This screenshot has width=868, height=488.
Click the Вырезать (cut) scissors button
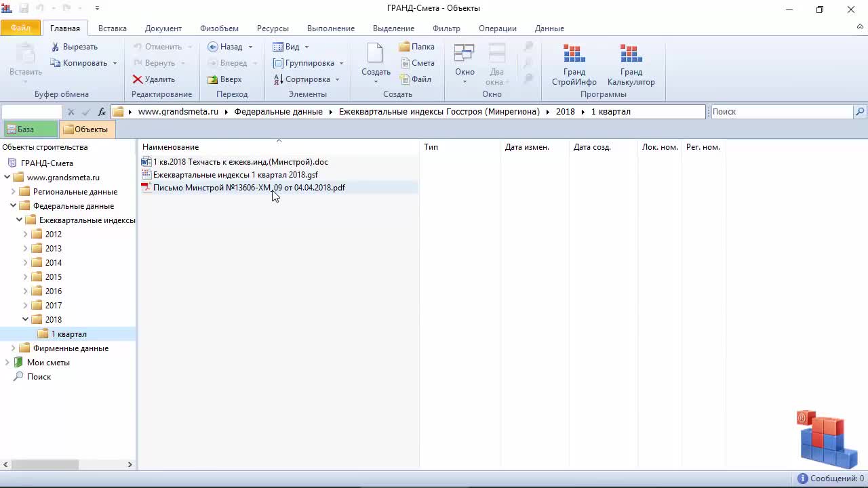(x=75, y=47)
